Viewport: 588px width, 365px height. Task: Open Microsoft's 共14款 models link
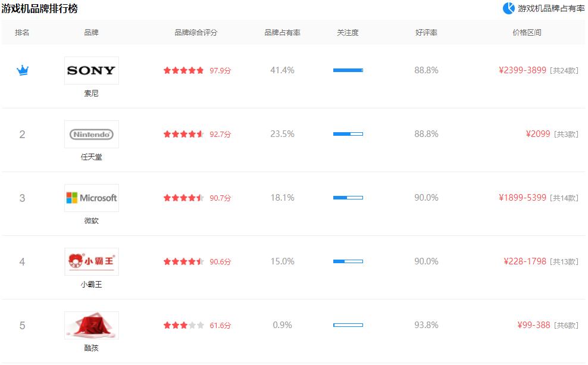point(564,198)
